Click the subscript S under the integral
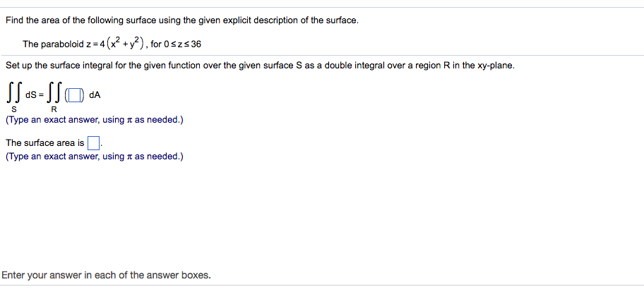 (14, 110)
